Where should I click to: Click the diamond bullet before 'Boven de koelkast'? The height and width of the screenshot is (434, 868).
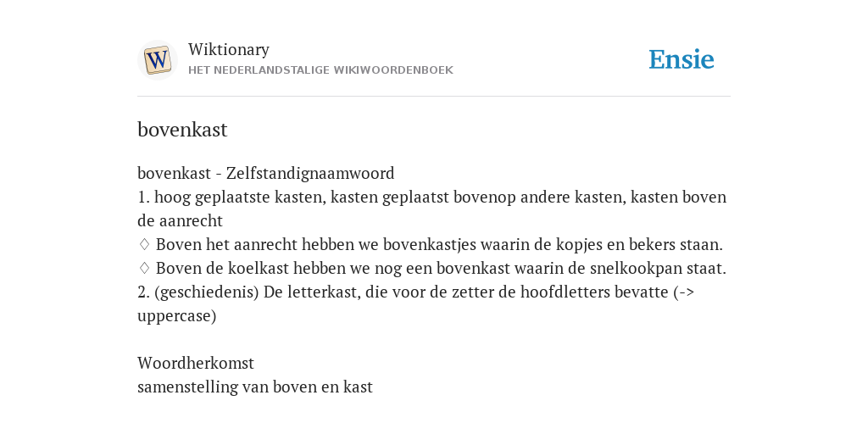144,269
